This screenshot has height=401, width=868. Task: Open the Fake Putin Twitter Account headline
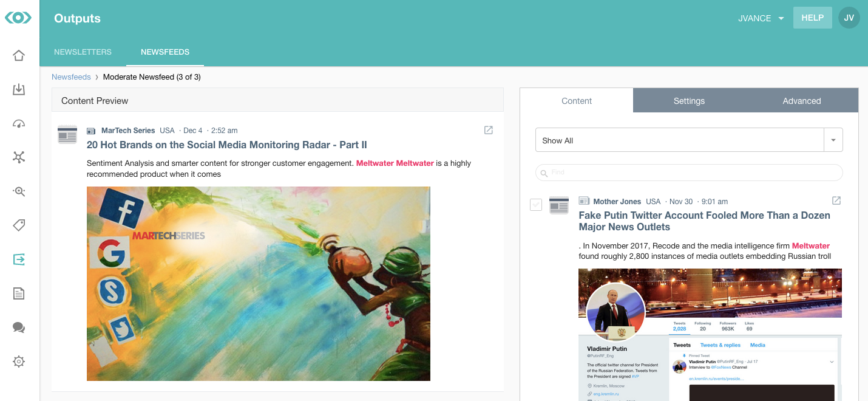coord(704,221)
